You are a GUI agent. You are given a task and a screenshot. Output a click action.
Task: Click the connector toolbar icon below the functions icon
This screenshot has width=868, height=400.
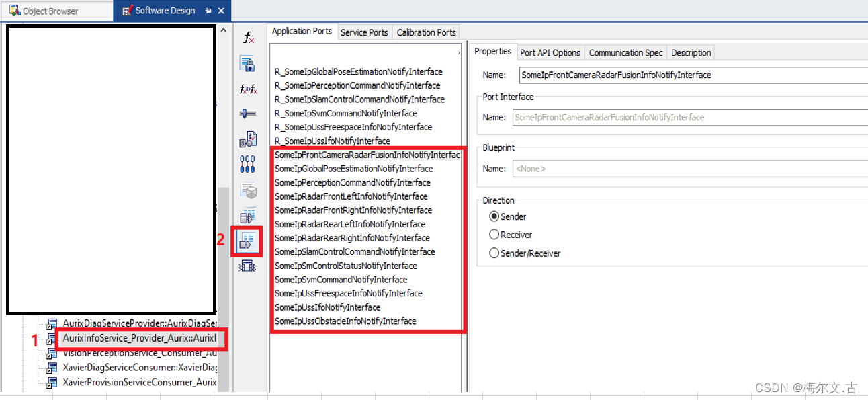247,113
